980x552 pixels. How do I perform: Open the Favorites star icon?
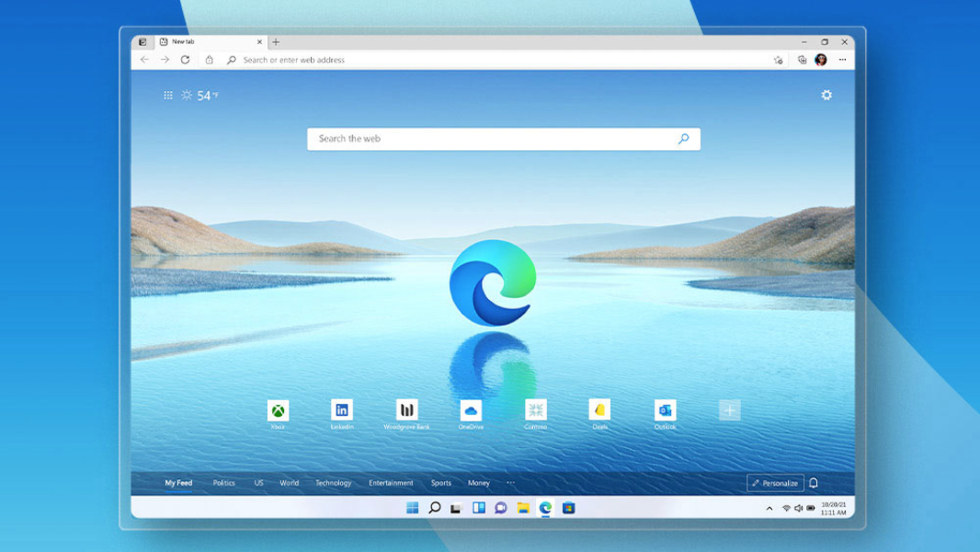coord(778,60)
